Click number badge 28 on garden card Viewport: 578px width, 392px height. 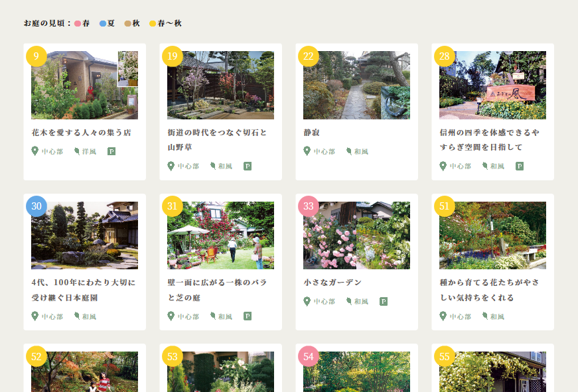pyautogui.click(x=444, y=56)
